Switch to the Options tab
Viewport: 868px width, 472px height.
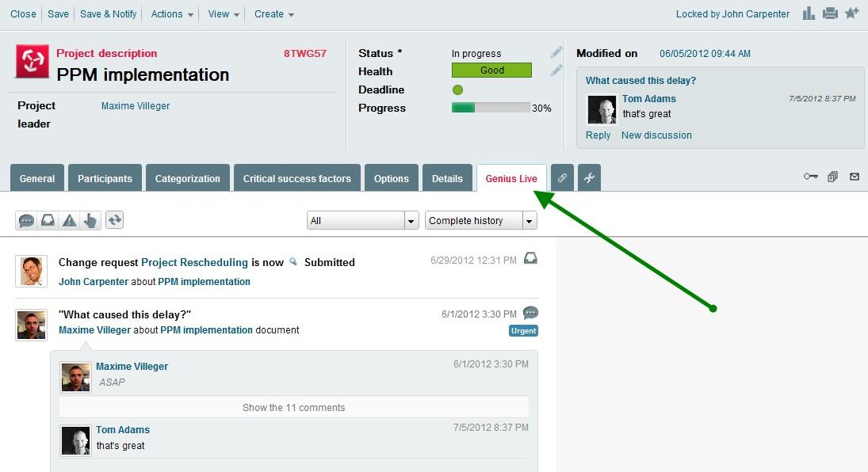tap(392, 178)
